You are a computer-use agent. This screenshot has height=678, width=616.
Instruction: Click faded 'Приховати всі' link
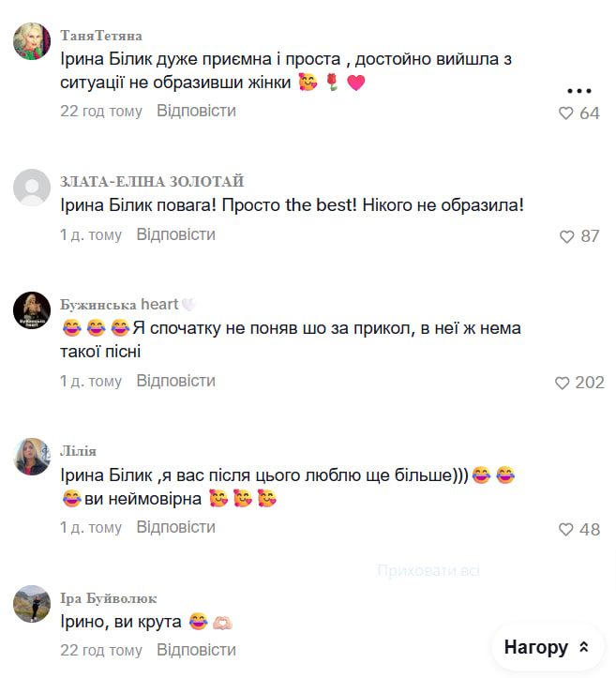428,570
